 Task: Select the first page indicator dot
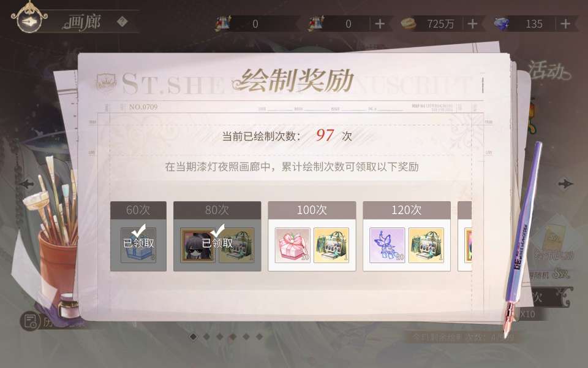[193, 337]
